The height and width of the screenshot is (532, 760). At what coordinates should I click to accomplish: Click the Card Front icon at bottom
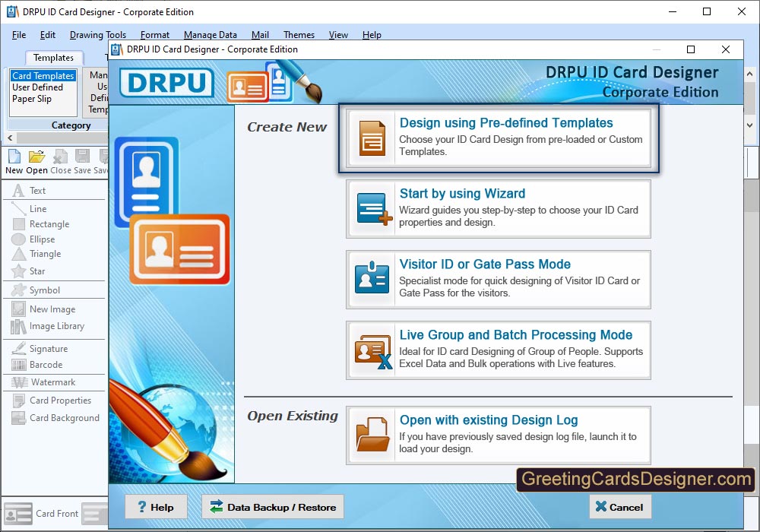click(18, 514)
